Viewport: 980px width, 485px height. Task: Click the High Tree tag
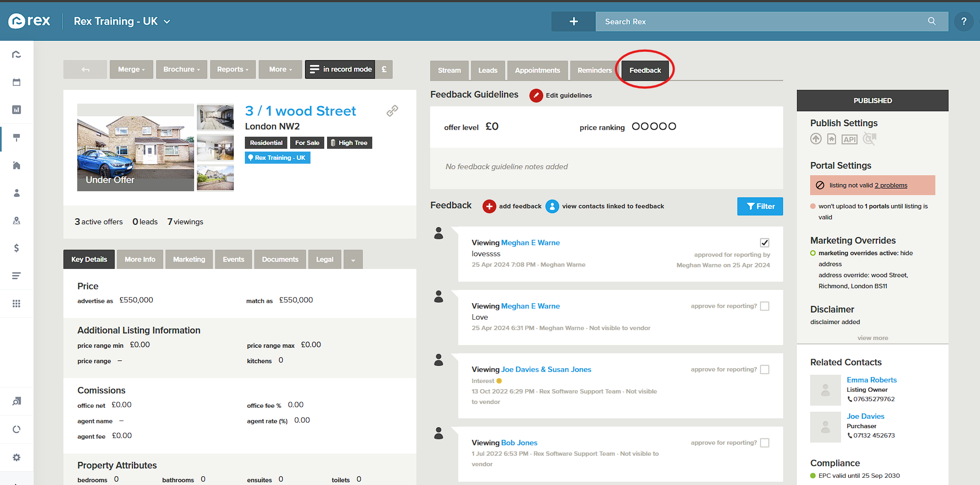(x=350, y=143)
